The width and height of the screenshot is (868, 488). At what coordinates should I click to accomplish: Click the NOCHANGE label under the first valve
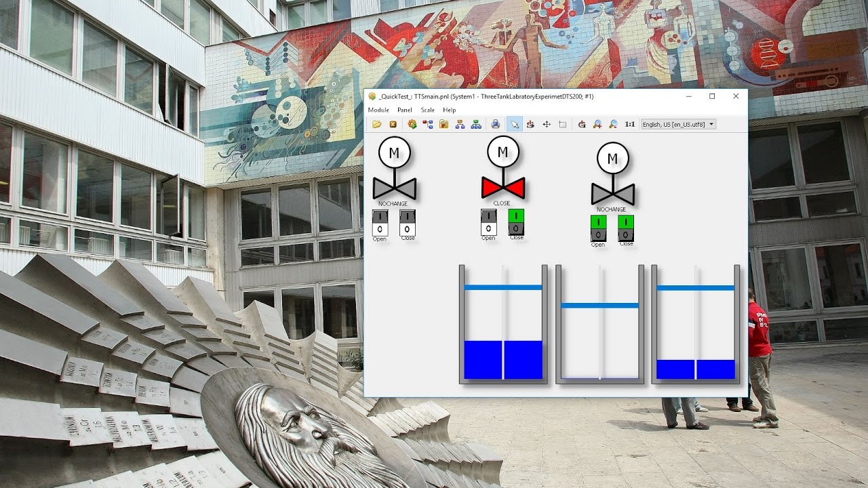coord(393,203)
